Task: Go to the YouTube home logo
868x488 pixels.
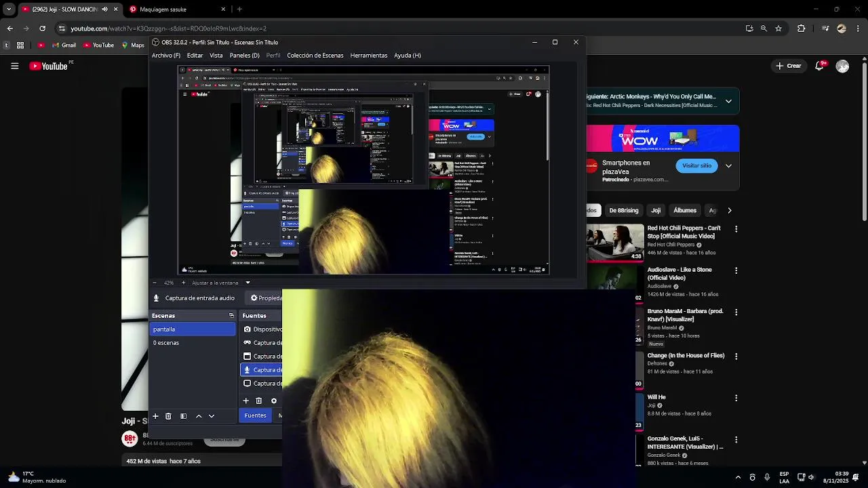Action: (49, 66)
